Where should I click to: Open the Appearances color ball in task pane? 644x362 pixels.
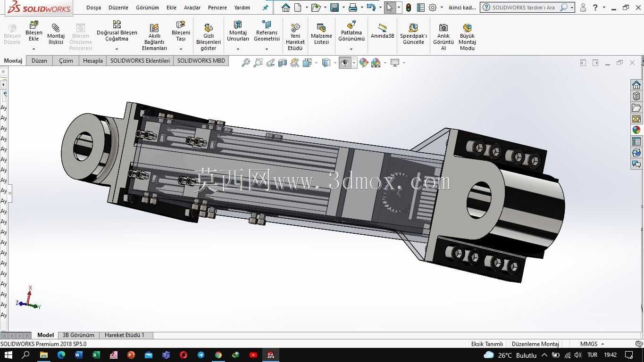tap(636, 130)
